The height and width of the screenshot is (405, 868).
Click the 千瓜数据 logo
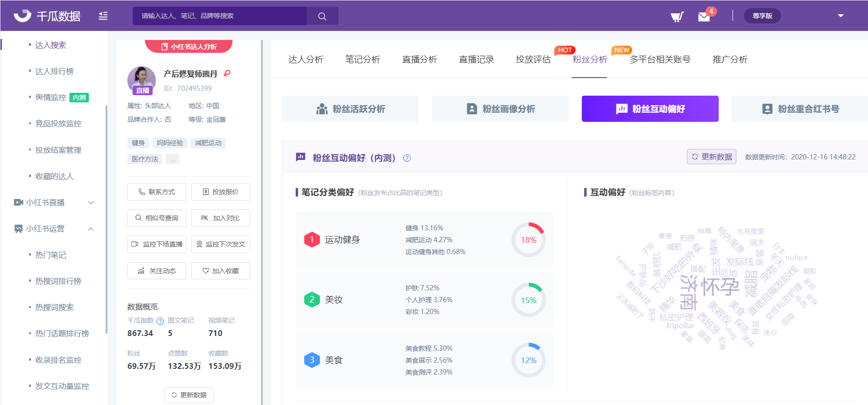tap(48, 16)
